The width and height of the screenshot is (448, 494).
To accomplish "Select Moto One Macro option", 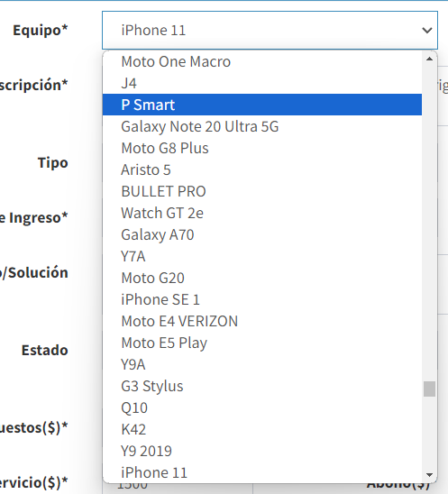I will (x=262, y=61).
